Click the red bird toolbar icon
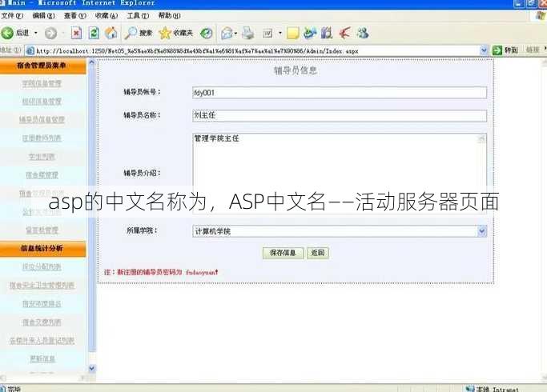 [x=344, y=33]
